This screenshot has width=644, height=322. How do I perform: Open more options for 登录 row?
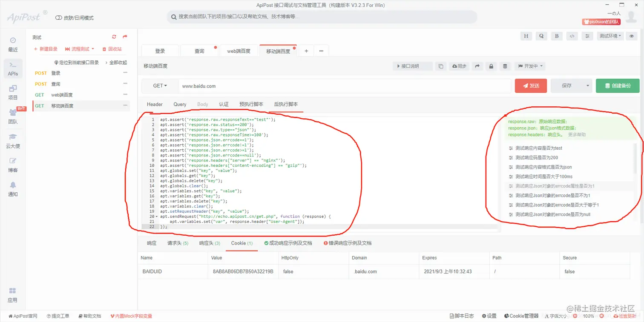125,73
